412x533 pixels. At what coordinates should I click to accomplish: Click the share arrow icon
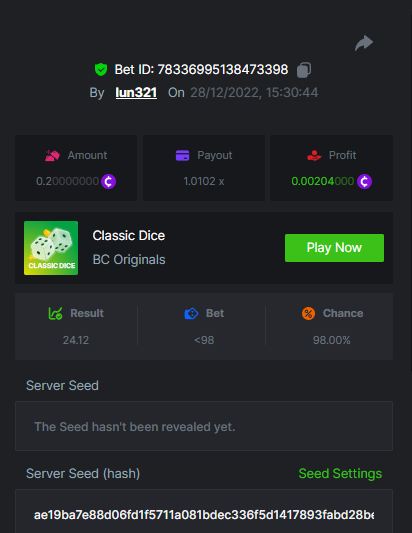pyautogui.click(x=364, y=43)
